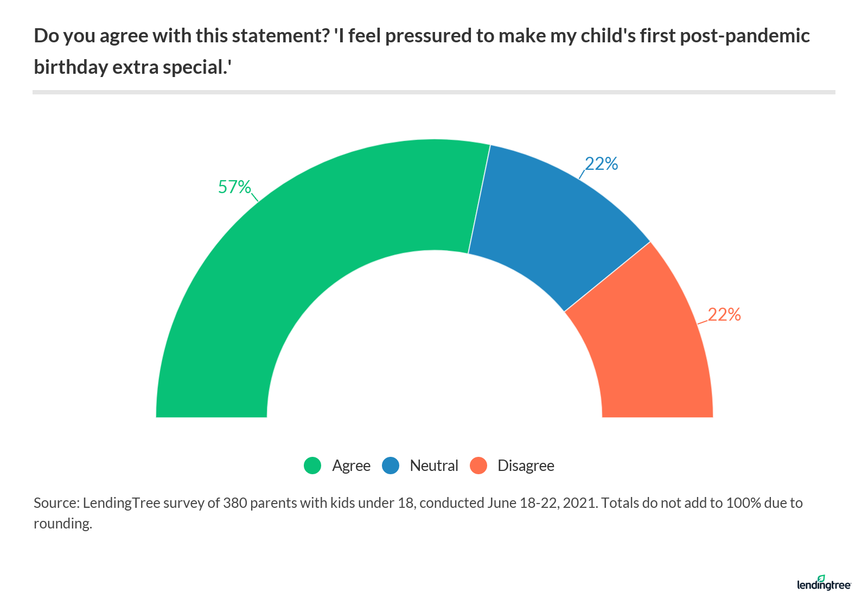The height and width of the screenshot is (599, 868).
Task: Click the blue Neutral legend dot
Action: click(391, 466)
